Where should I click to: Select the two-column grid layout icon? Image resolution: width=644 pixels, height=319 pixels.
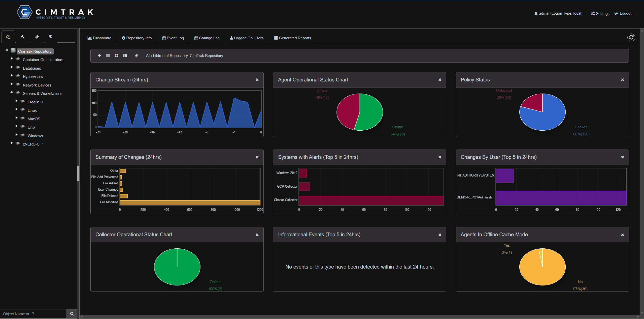pos(116,55)
